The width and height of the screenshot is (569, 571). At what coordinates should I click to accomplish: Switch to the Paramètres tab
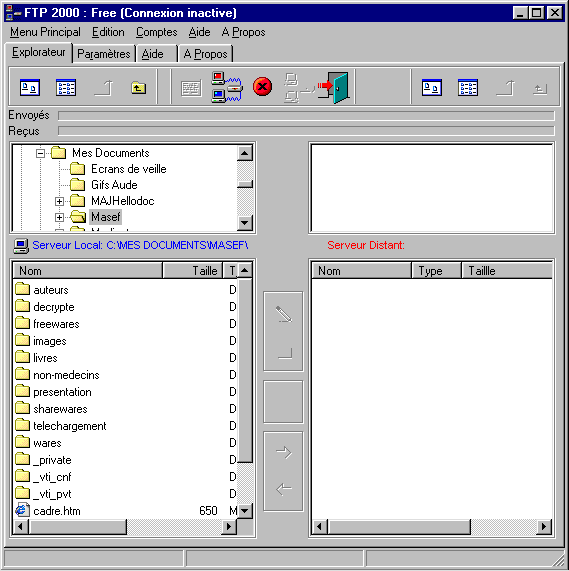point(104,54)
